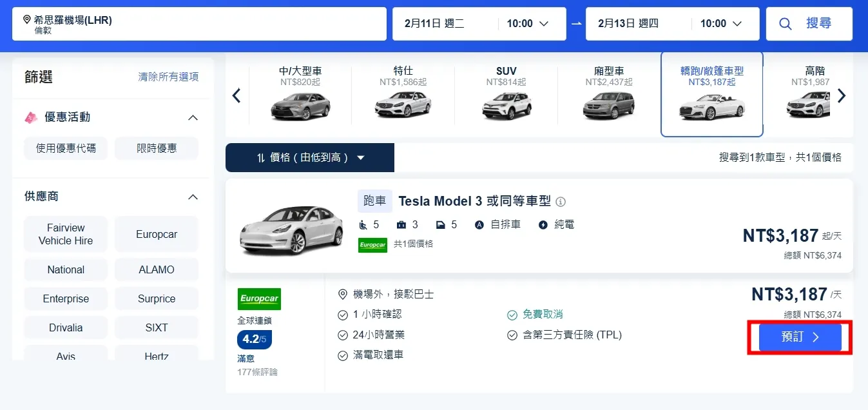Viewport: 868px width, 410px height.
Task: Filter by Surprice supplier
Action: point(157,298)
